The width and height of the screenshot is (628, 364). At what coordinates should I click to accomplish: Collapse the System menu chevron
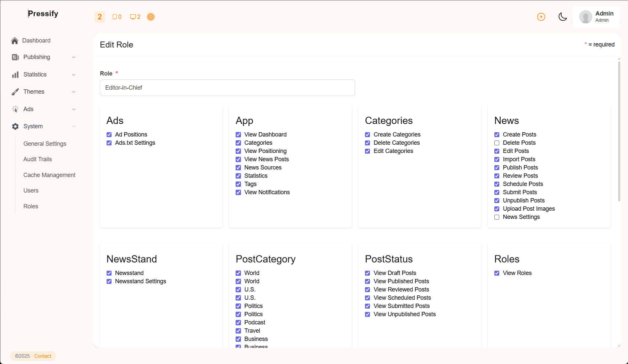(x=74, y=126)
